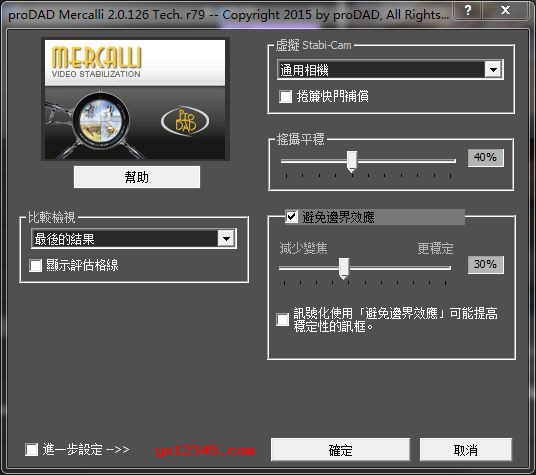The image size is (536, 475).
Task: Click the border effect slider handle at 30%
Action: 344,268
